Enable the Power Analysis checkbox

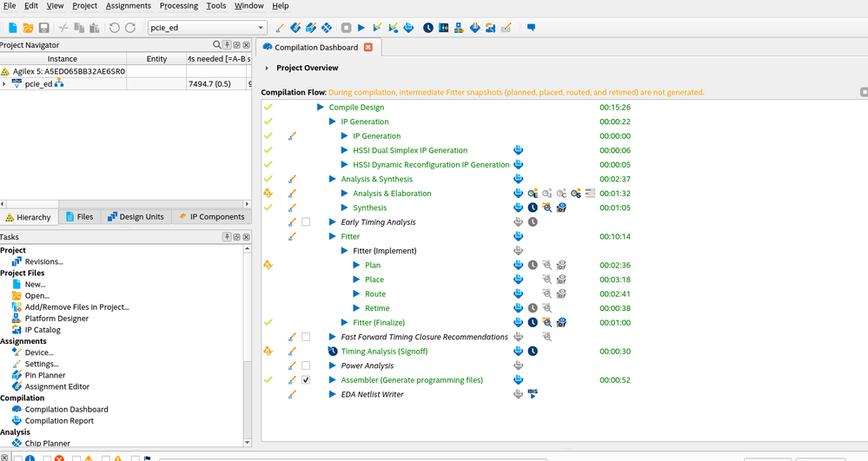[306, 366]
